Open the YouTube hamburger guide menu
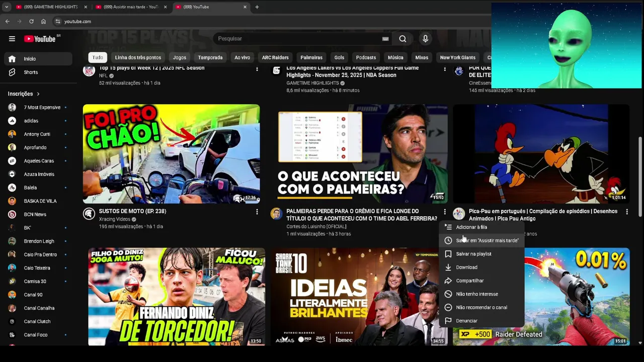 12,39
